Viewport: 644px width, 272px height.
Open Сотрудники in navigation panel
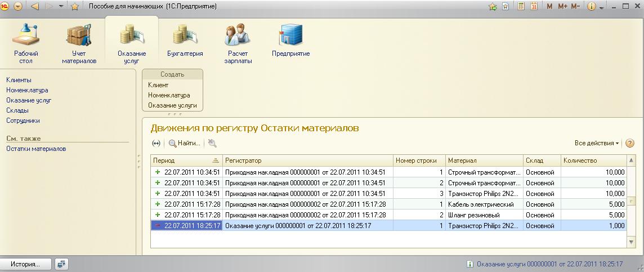23,121
